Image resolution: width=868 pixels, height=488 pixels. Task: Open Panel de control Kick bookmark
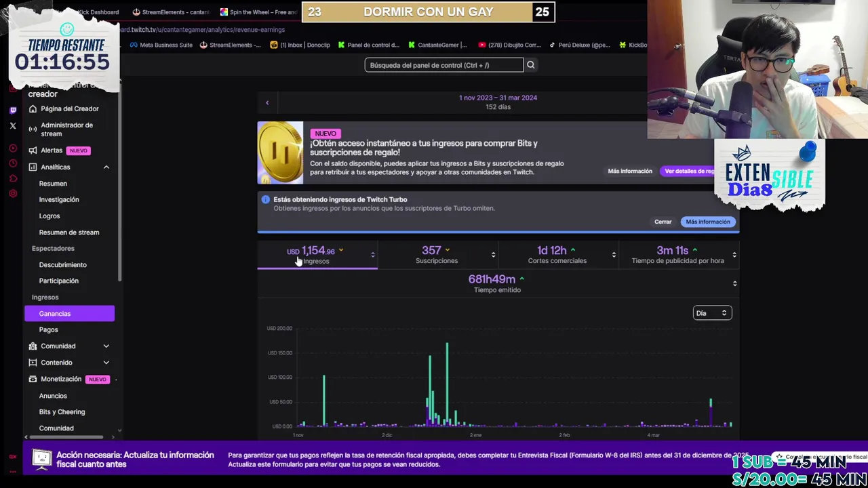369,45
